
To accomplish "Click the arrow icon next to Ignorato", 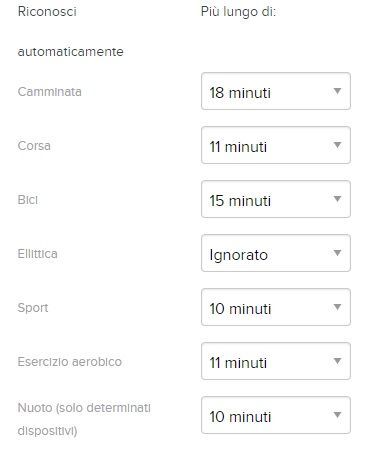I will [337, 253].
